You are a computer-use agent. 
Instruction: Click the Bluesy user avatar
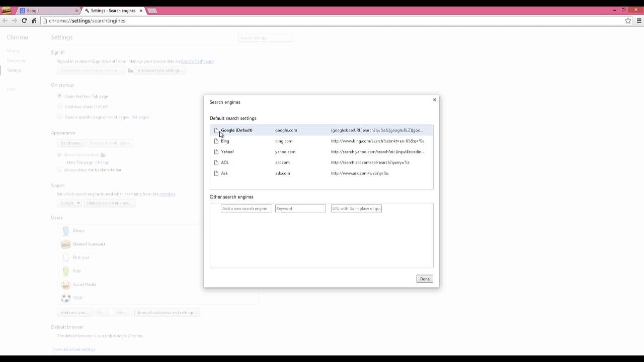tap(65, 231)
